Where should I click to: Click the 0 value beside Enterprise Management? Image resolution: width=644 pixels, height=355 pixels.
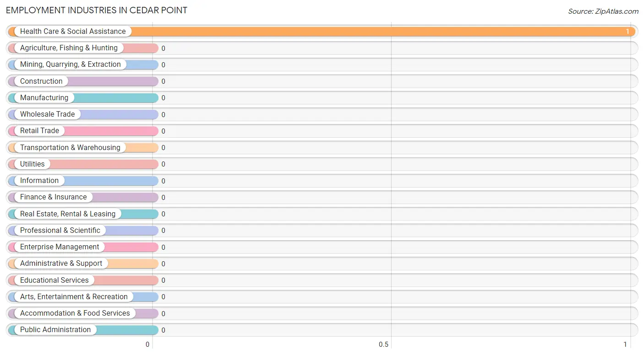coord(163,247)
